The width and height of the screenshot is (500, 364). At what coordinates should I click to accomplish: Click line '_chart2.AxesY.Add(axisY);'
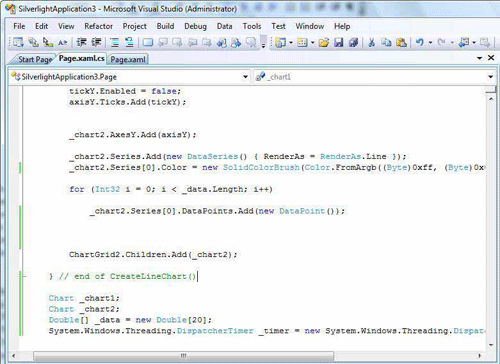133,135
